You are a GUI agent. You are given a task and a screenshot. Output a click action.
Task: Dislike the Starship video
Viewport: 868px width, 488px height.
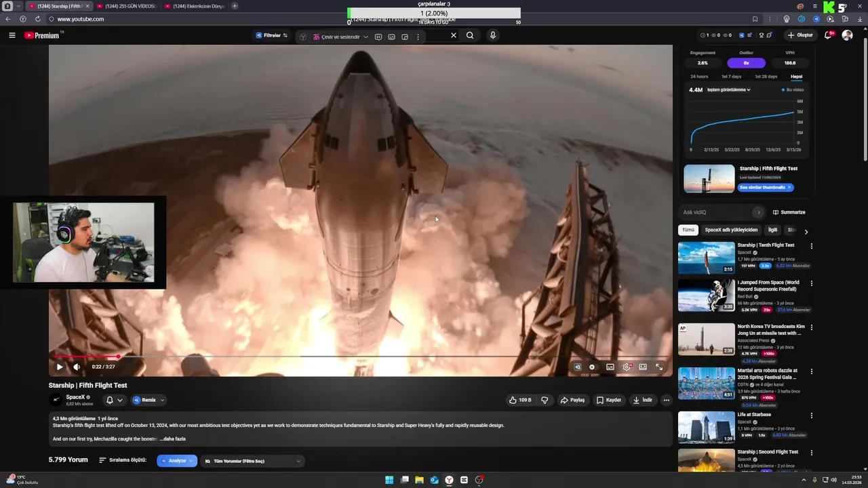point(545,400)
